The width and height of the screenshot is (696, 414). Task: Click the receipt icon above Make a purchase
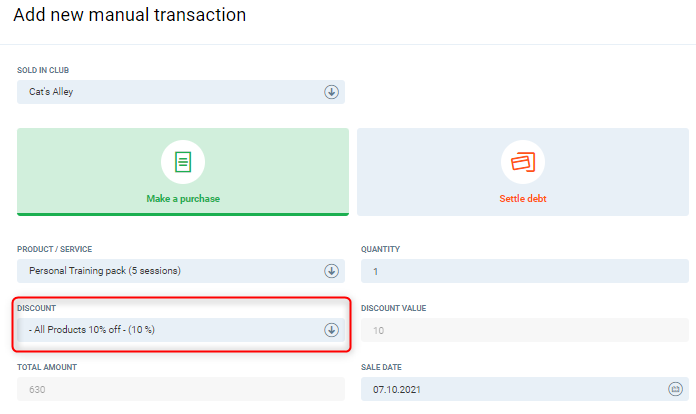coord(182,162)
